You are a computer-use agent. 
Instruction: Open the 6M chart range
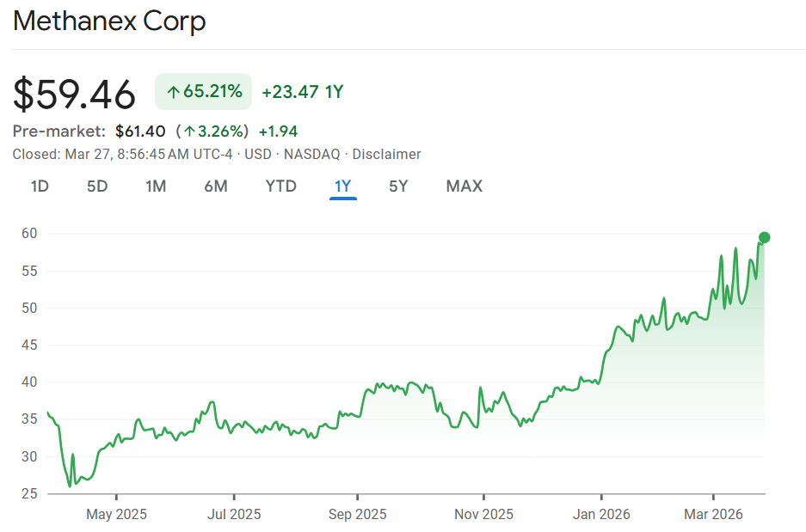tap(216, 186)
